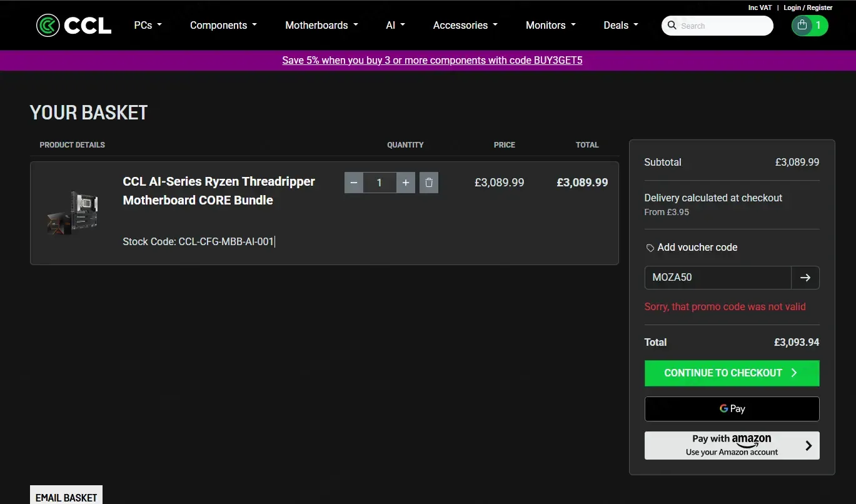Open the Accessories dropdown
The width and height of the screenshot is (856, 504).
point(465,25)
